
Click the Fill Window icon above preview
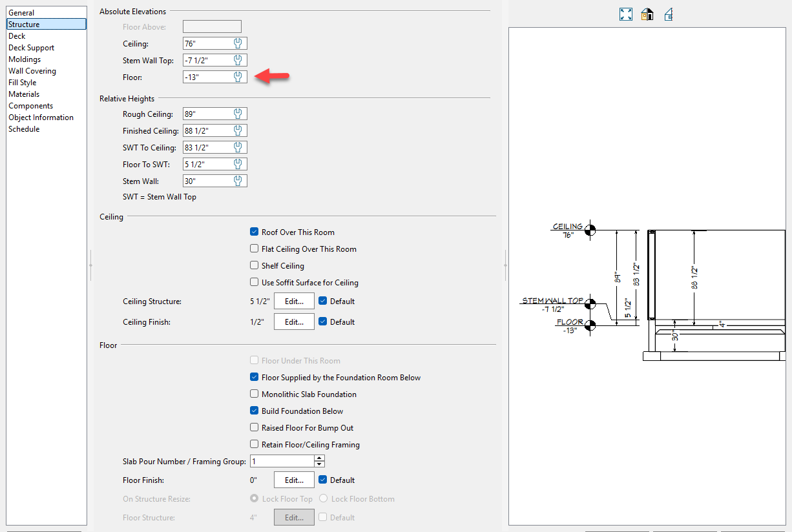625,14
